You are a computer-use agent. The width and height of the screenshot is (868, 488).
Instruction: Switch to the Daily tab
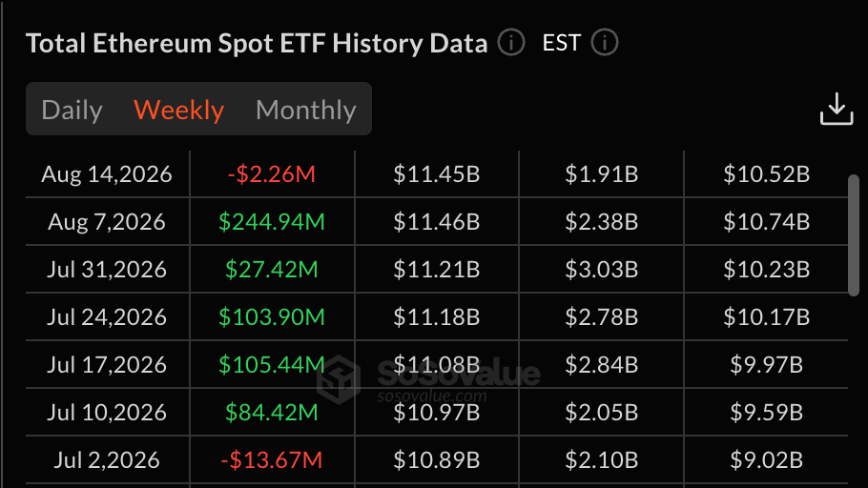(x=72, y=110)
